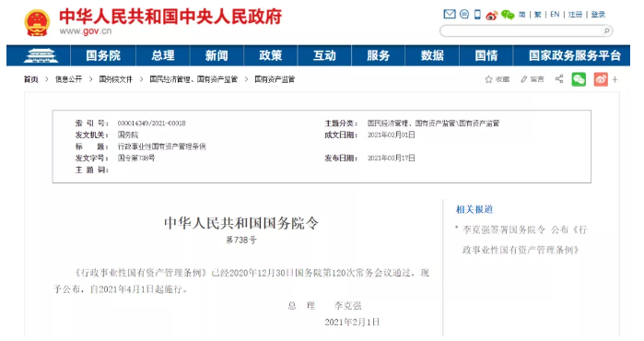Click the 留言 comment pencil button
The image size is (644, 341).
533,79
